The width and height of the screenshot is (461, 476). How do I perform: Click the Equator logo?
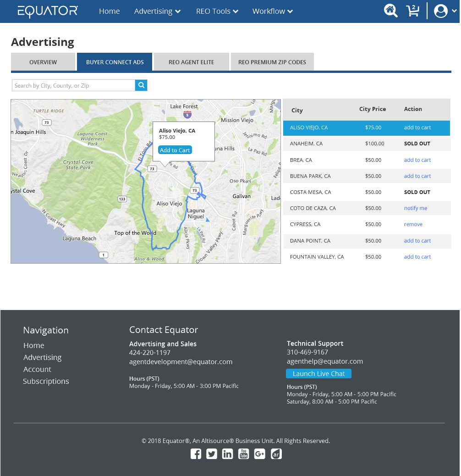(x=48, y=11)
